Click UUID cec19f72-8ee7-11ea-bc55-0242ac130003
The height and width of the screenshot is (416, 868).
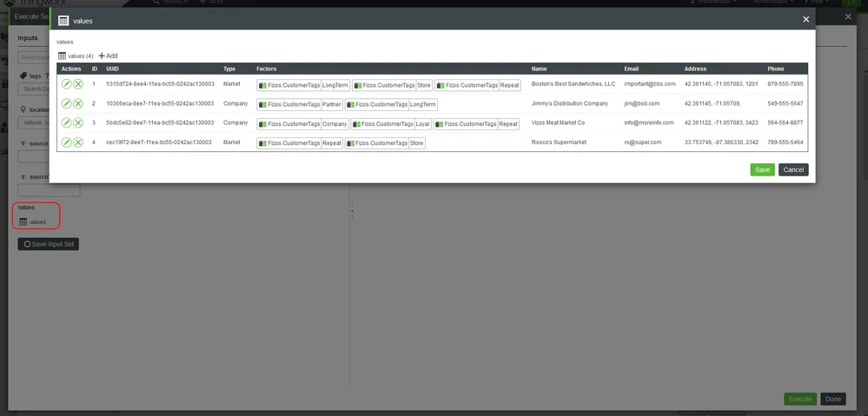coord(159,142)
